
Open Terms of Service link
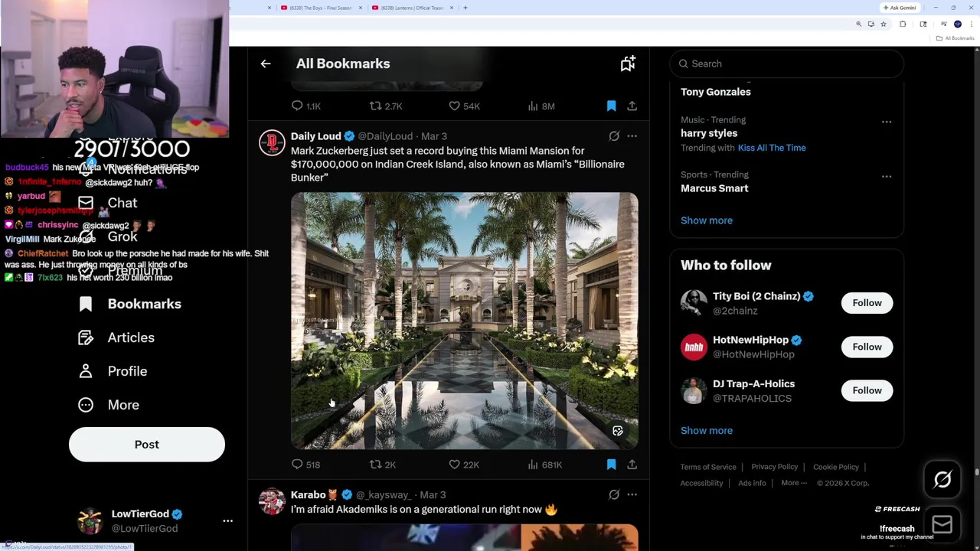click(x=708, y=467)
